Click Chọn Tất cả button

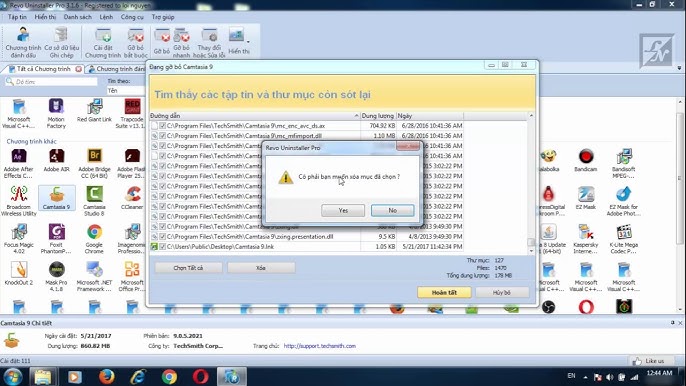pyautogui.click(x=188, y=268)
